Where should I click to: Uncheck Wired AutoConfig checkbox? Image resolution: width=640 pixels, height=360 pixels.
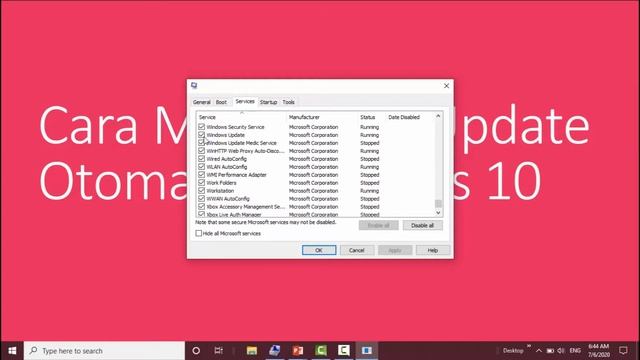tap(201, 159)
